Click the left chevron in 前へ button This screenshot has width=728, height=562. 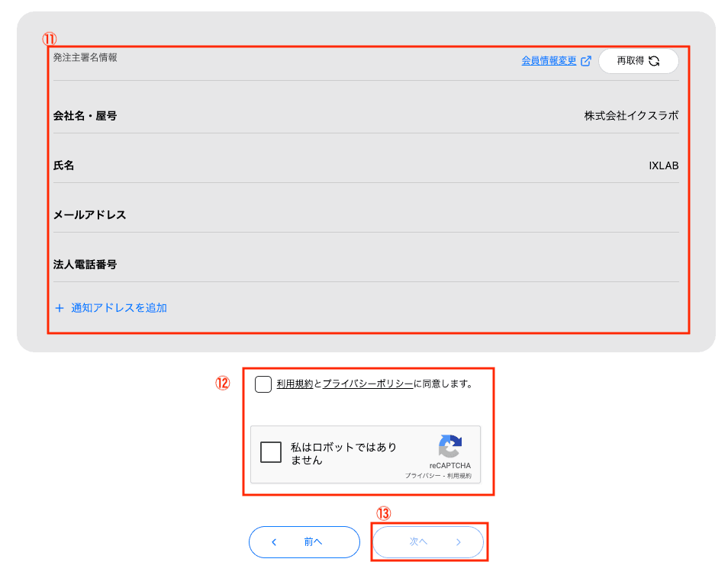pos(275,542)
